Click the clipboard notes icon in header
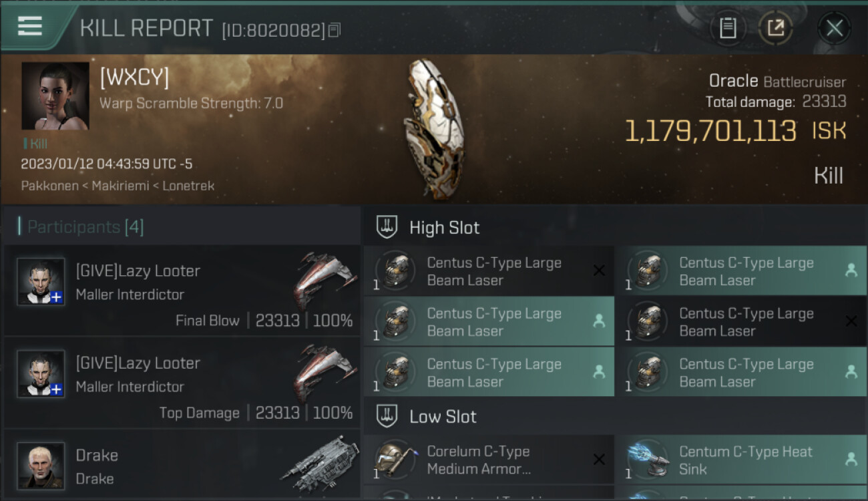 point(728,28)
